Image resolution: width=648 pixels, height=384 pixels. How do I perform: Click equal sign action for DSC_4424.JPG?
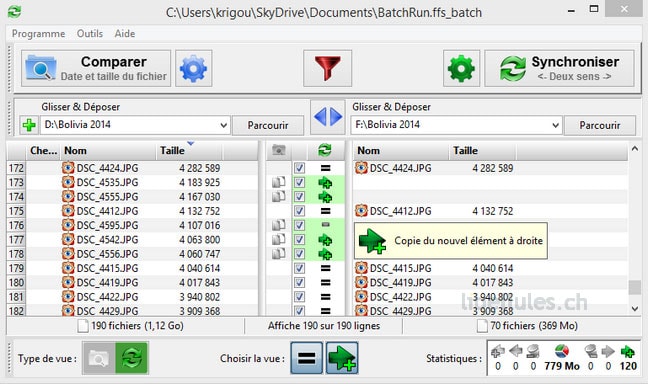coord(326,168)
